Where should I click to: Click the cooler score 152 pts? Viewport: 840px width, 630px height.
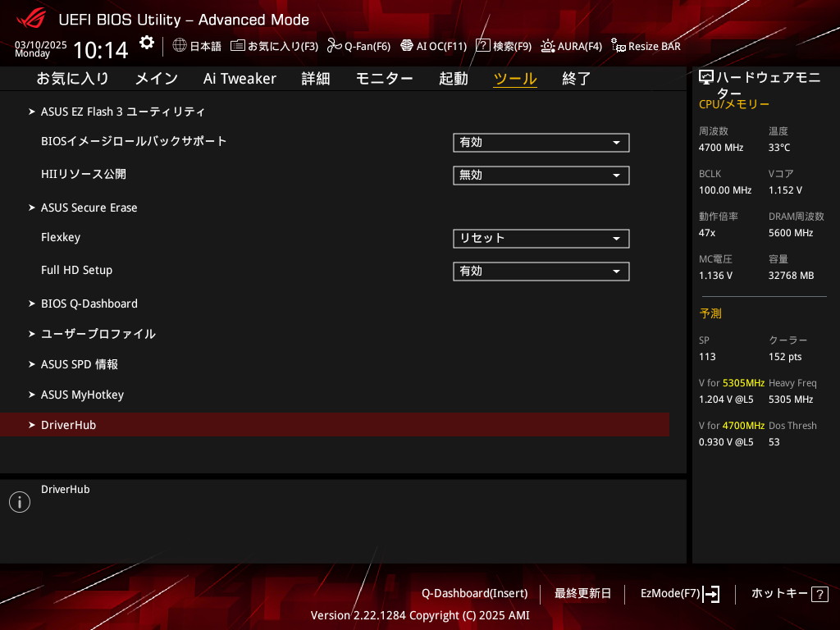(785, 357)
